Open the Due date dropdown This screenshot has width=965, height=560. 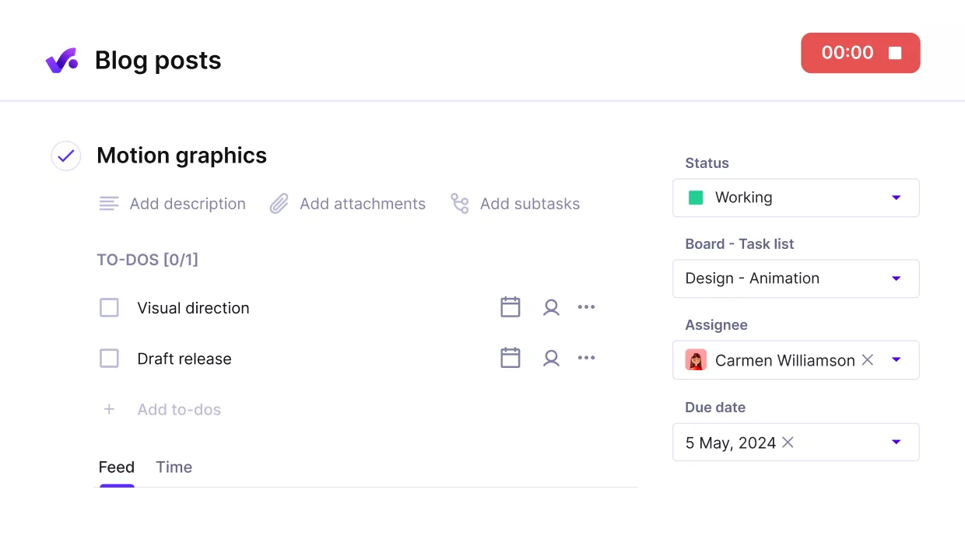895,442
